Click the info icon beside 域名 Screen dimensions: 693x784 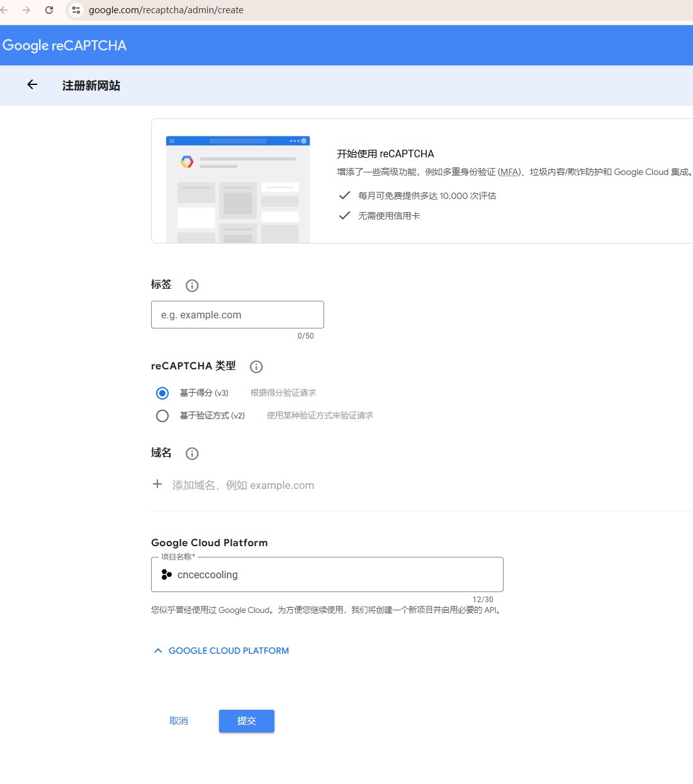[191, 454]
